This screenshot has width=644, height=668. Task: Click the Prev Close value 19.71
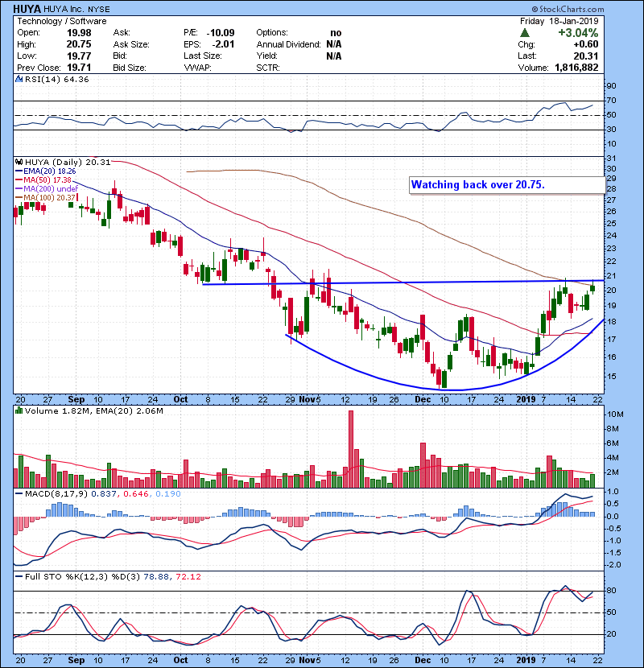pyautogui.click(x=79, y=68)
